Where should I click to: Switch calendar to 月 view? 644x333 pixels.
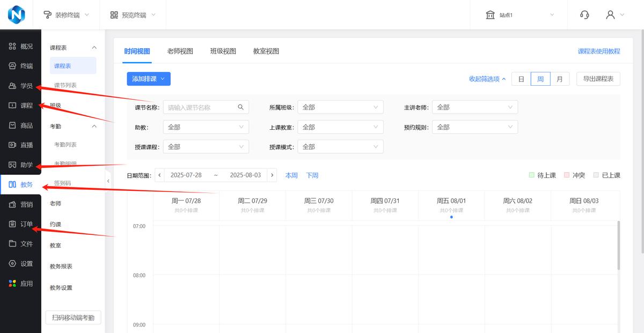click(560, 78)
